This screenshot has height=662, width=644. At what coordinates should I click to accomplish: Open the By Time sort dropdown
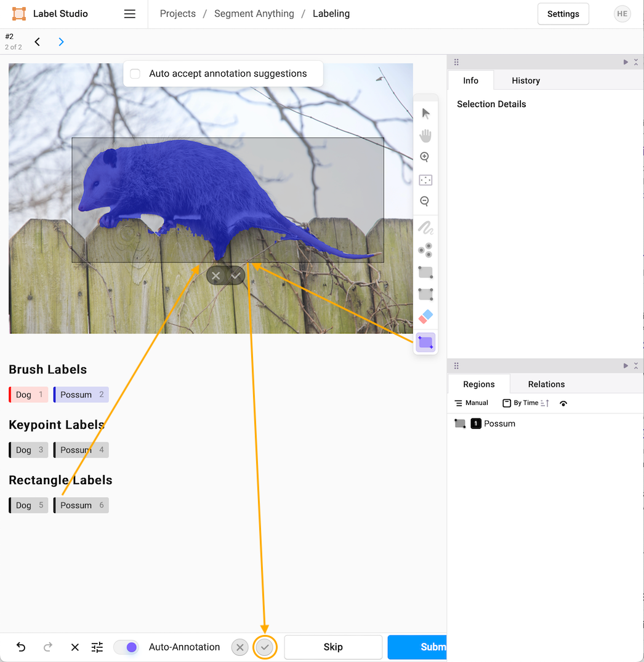(521, 403)
